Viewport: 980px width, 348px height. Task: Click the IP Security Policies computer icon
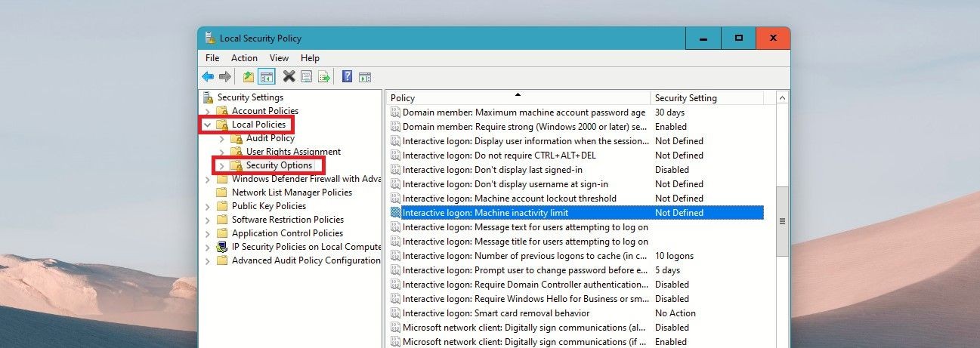point(222,247)
